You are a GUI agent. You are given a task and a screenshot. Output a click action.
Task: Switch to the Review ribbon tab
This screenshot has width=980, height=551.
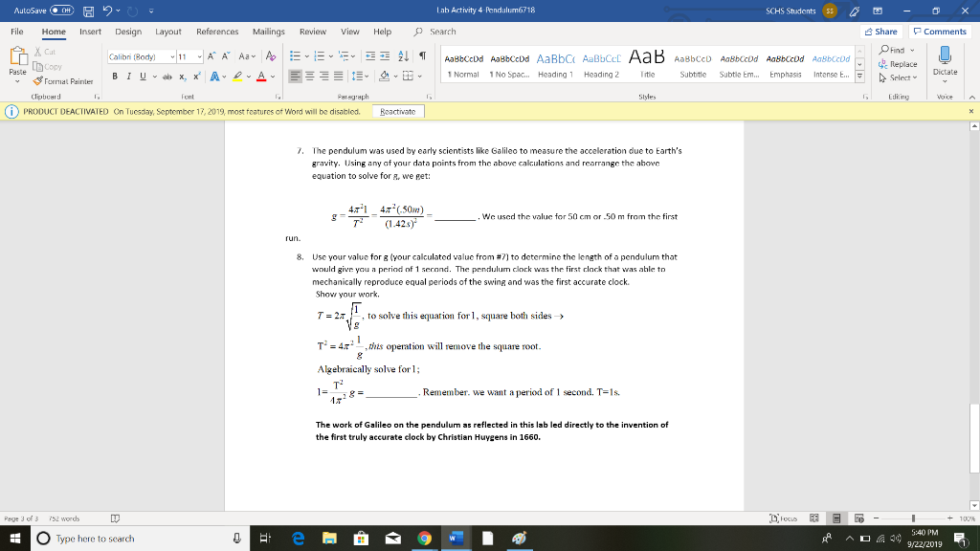312,31
